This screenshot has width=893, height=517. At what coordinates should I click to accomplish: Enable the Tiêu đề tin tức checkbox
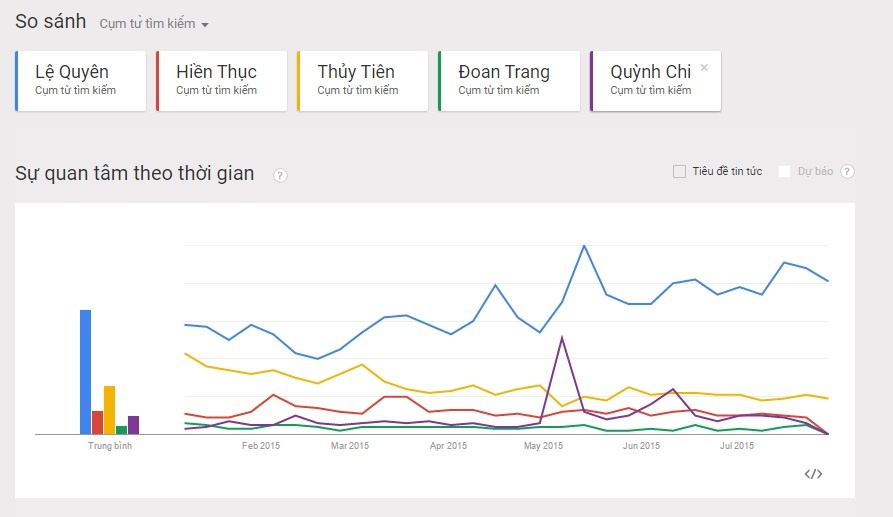pos(680,172)
